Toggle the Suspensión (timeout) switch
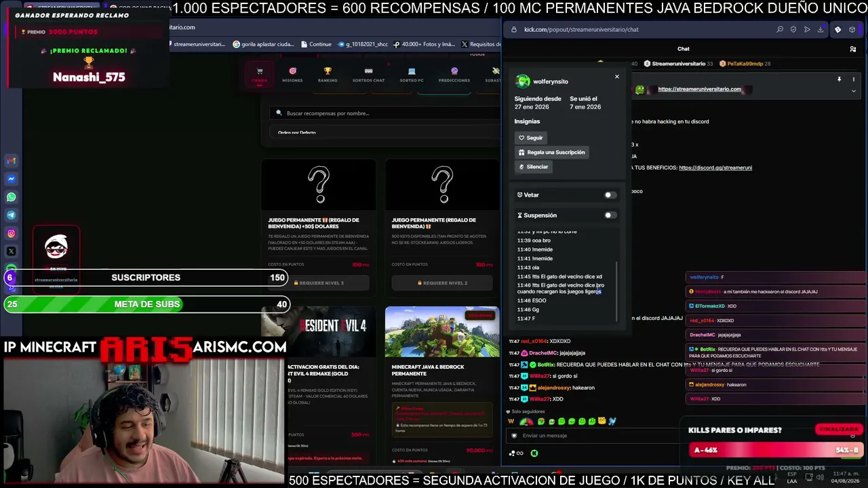This screenshot has height=488, width=868. (610, 216)
